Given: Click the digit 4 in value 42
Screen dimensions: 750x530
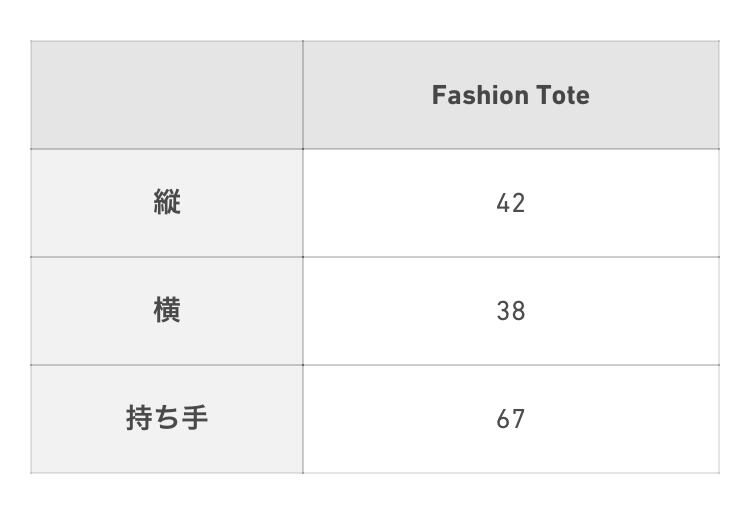Looking at the screenshot, I should (503, 203).
